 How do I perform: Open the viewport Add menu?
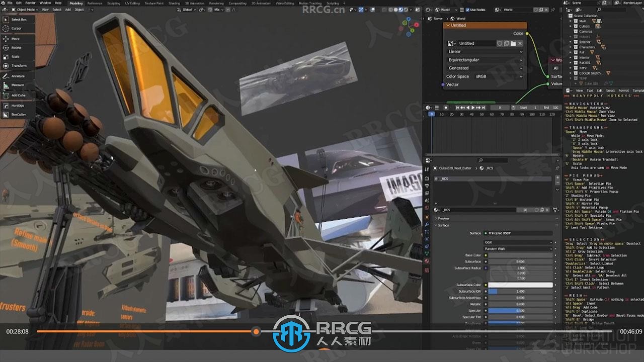68,10
